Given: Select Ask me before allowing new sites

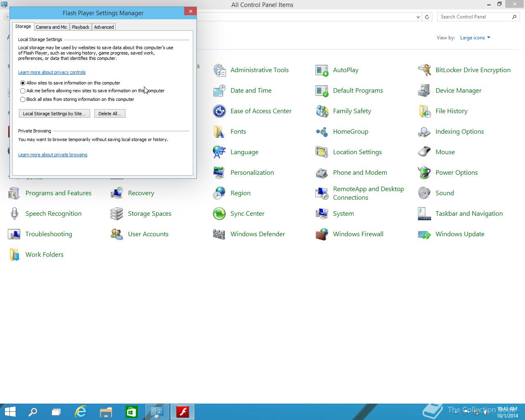Looking at the screenshot, I should click(23, 91).
